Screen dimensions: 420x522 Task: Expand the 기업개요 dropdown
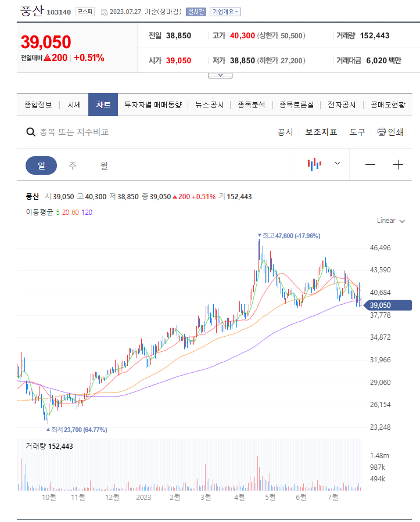tap(225, 12)
